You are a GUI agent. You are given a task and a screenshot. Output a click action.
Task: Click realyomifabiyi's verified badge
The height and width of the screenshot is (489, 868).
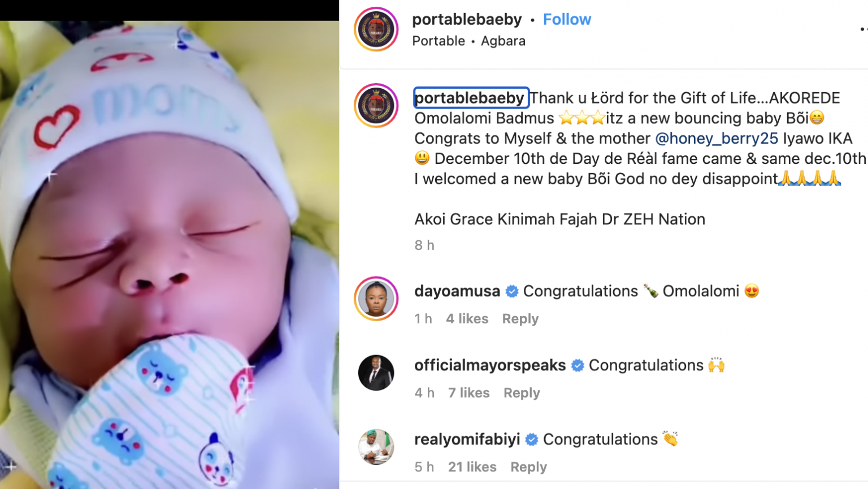click(532, 440)
